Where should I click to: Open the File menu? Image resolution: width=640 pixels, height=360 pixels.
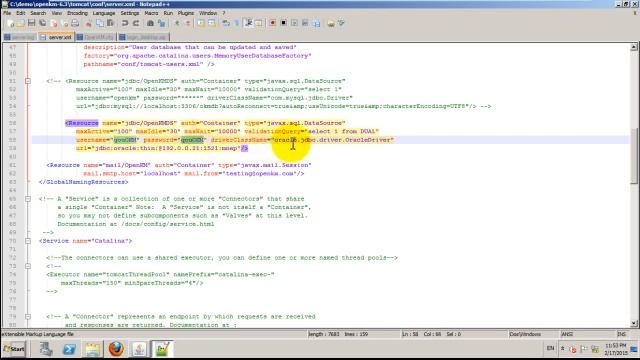[7, 13]
